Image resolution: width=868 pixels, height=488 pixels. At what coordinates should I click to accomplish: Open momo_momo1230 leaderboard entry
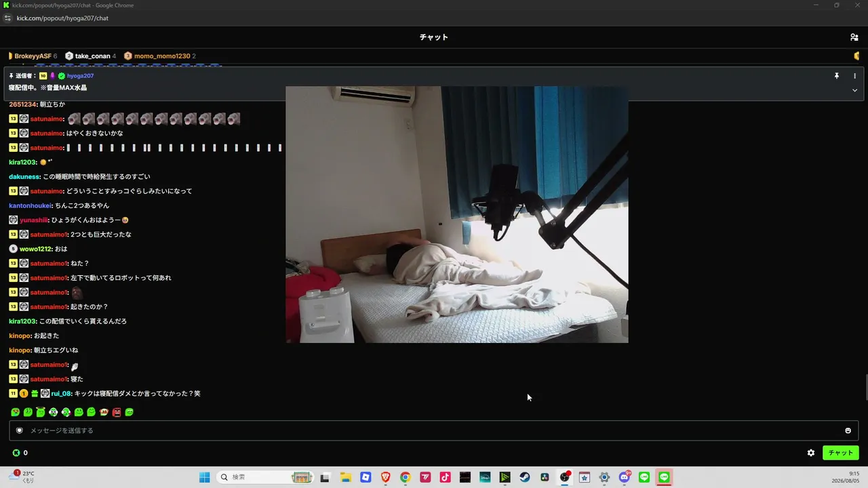coord(160,56)
